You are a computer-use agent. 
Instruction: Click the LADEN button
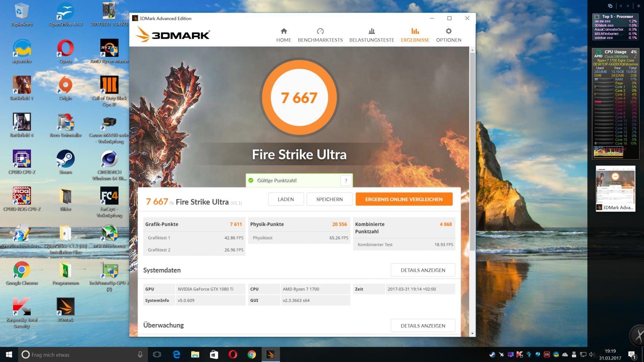click(286, 199)
